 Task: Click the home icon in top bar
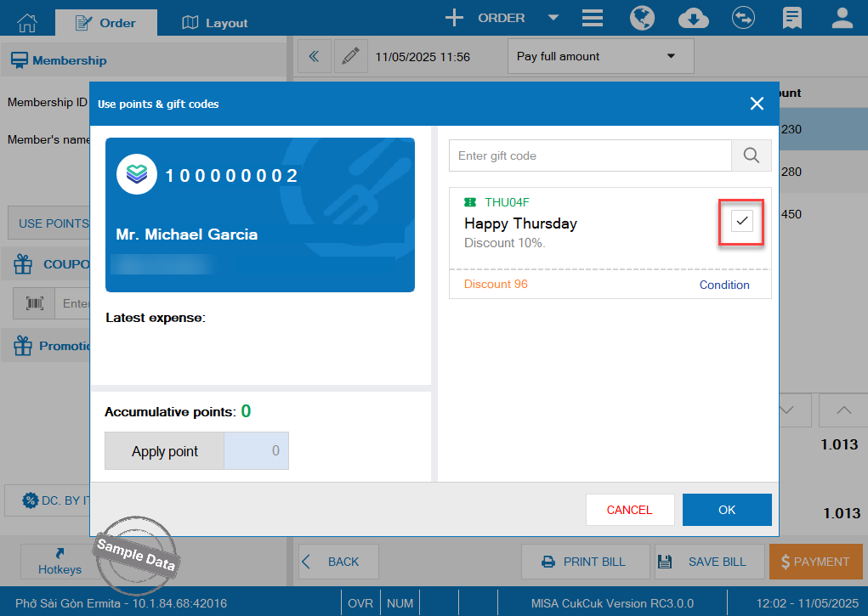click(27, 22)
